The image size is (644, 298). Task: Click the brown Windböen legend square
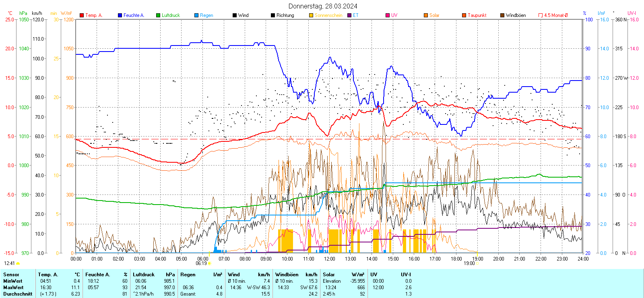click(502, 15)
